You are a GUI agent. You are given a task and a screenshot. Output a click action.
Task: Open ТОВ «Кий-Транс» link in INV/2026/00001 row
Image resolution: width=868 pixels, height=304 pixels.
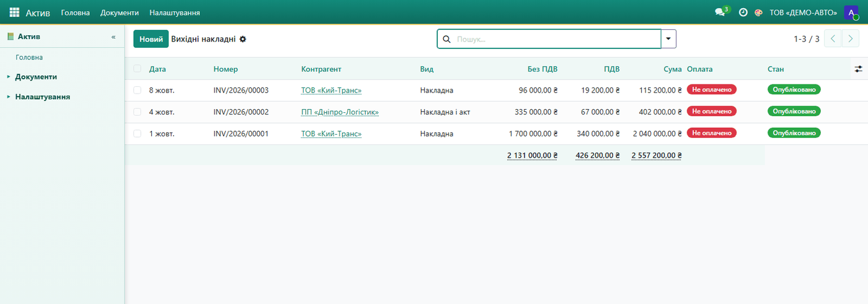point(331,134)
